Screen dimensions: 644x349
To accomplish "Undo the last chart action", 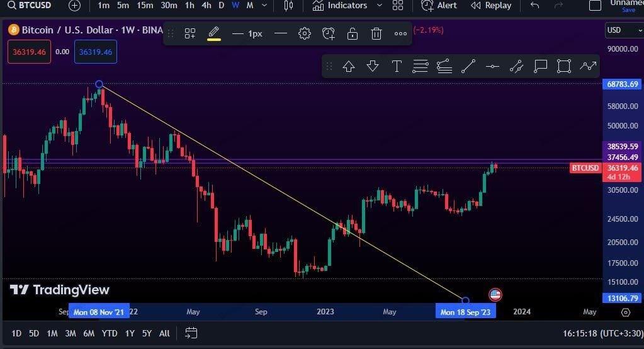I will [534, 5].
